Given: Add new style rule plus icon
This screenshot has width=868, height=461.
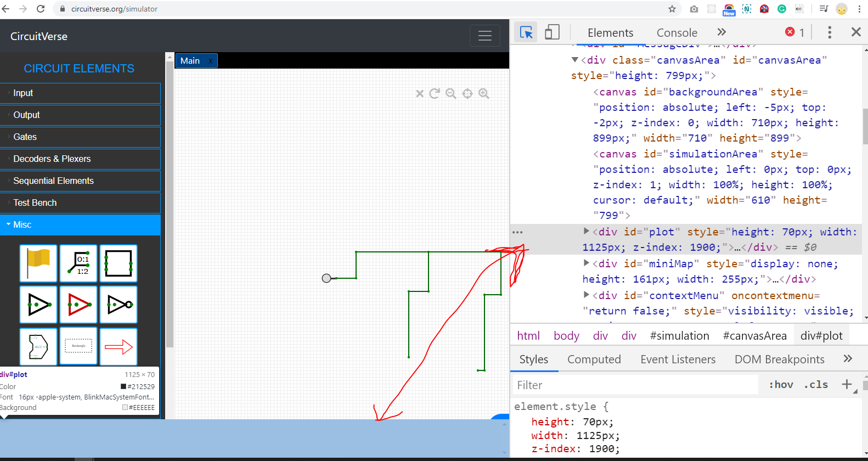Looking at the screenshot, I should (847, 385).
